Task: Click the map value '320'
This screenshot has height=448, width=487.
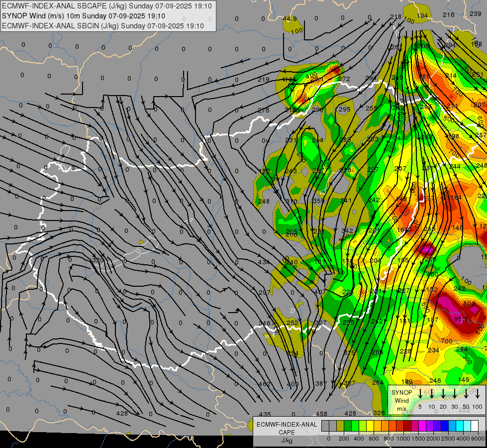Action: (98, 260)
